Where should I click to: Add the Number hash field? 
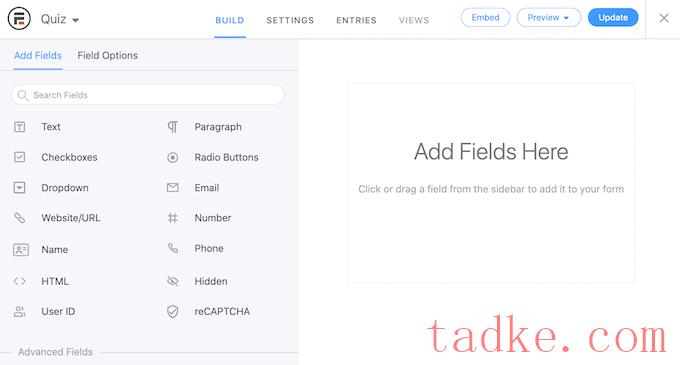click(x=173, y=218)
